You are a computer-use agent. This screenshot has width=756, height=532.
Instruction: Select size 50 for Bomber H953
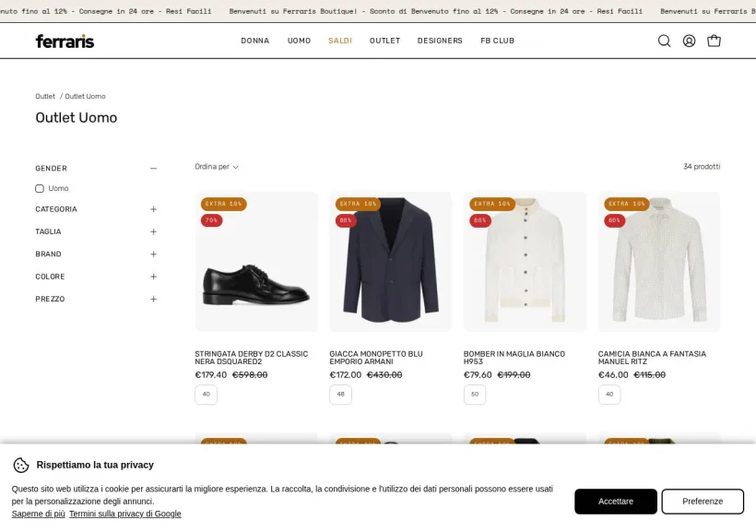pyautogui.click(x=475, y=395)
